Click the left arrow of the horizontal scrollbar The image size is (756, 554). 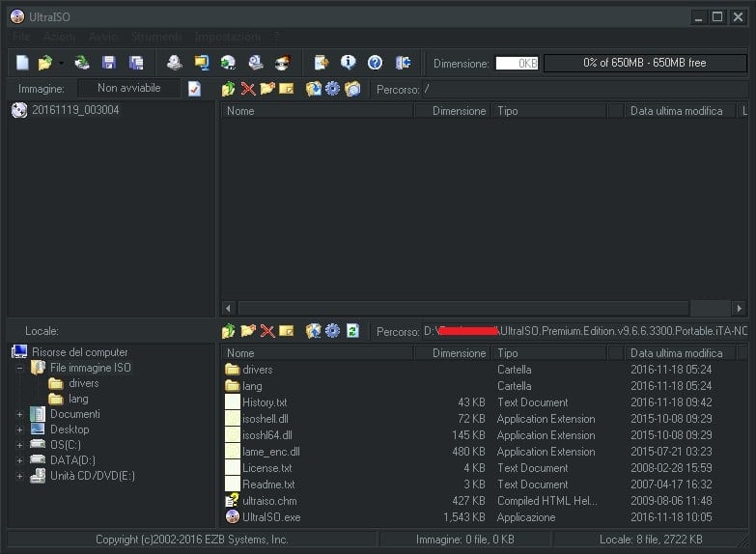(229, 308)
